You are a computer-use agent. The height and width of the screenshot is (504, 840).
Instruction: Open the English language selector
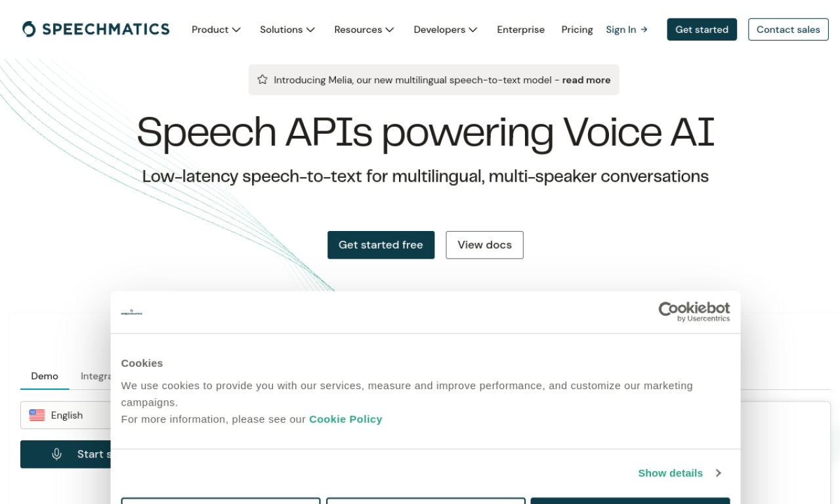click(x=66, y=415)
